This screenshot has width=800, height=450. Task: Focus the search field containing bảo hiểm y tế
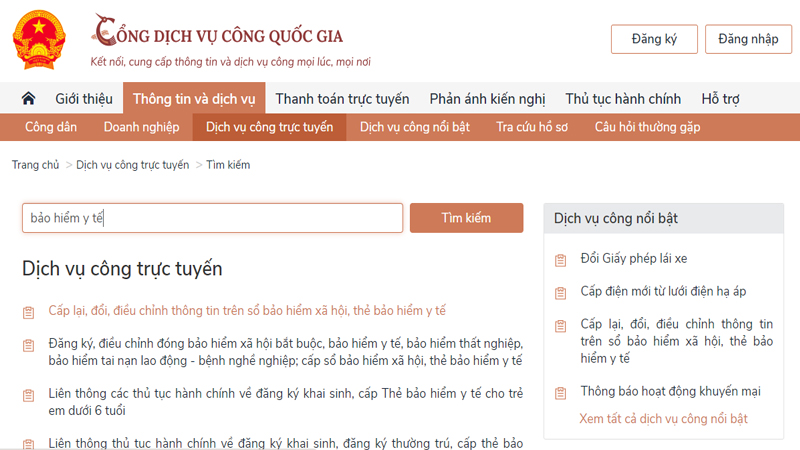(x=212, y=218)
